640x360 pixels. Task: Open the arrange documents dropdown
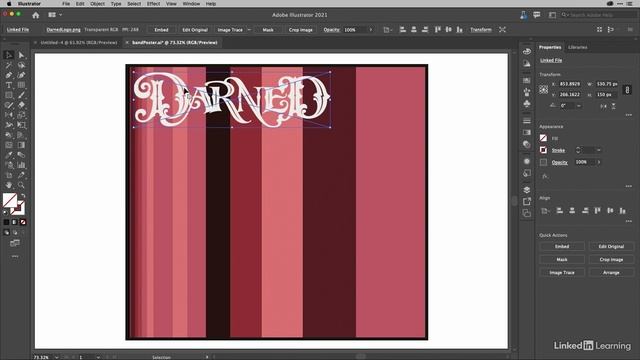click(55, 15)
